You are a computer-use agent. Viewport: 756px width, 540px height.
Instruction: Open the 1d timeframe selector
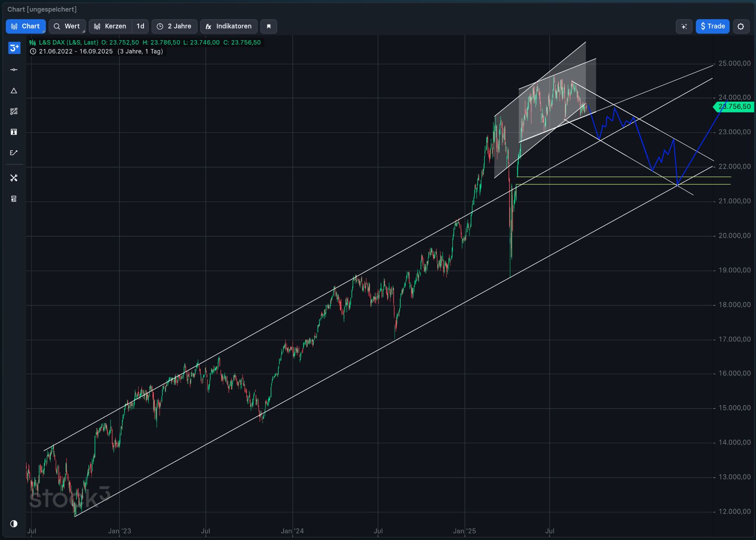click(140, 26)
